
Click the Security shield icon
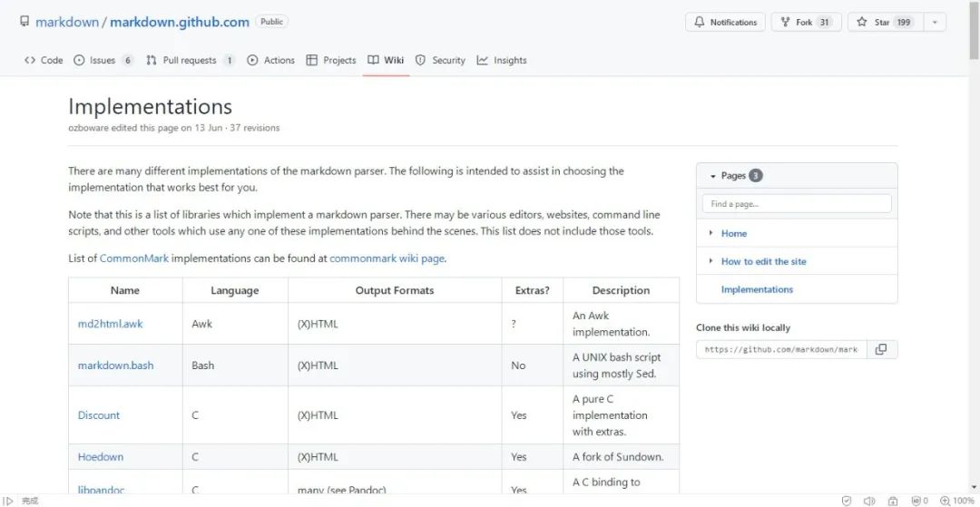tap(421, 61)
